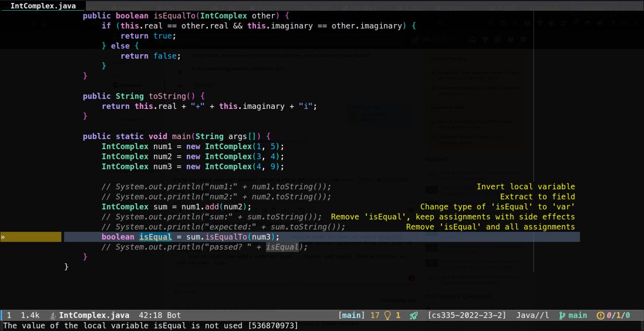Click the underlined isEqual variable declaration
Image resolution: width=644 pixels, height=331 pixels.
(x=156, y=237)
